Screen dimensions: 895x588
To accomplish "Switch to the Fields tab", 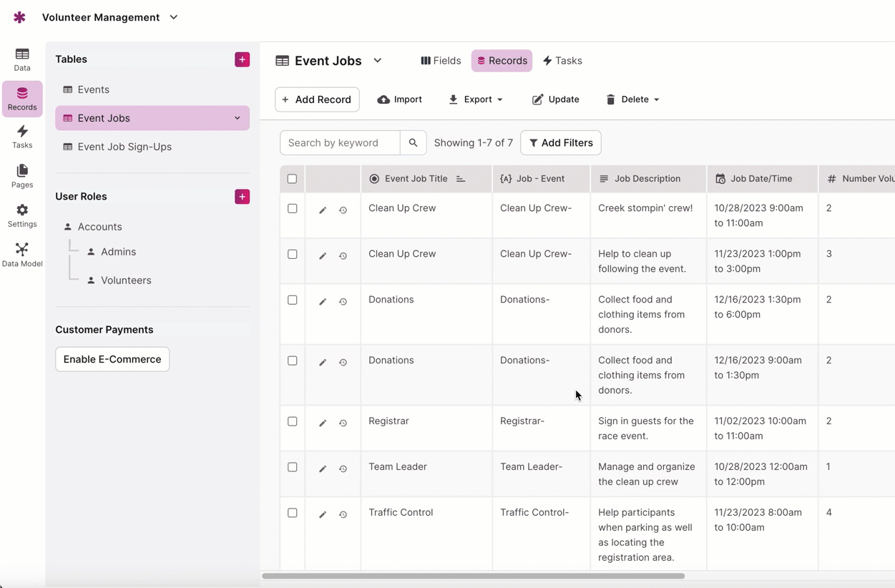I will [x=441, y=61].
